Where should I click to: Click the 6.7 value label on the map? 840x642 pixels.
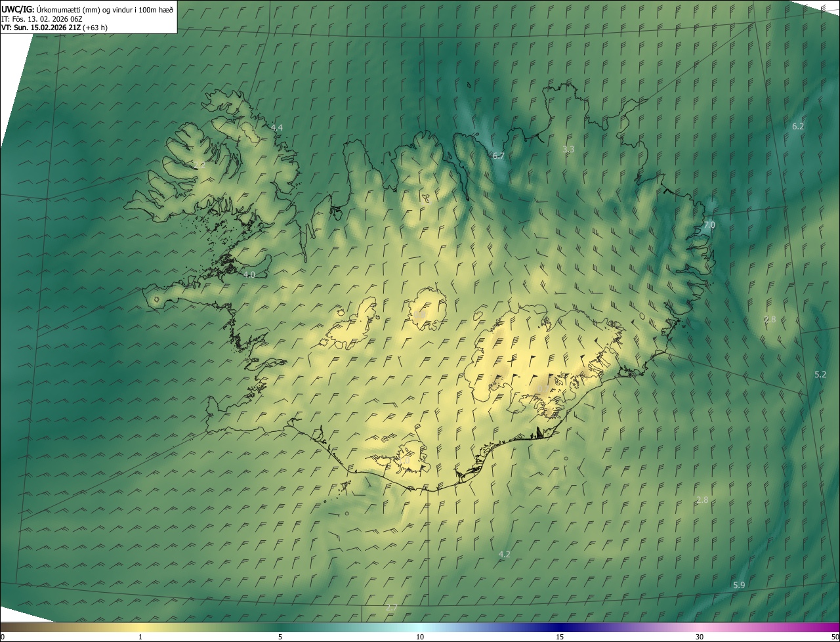click(x=498, y=156)
